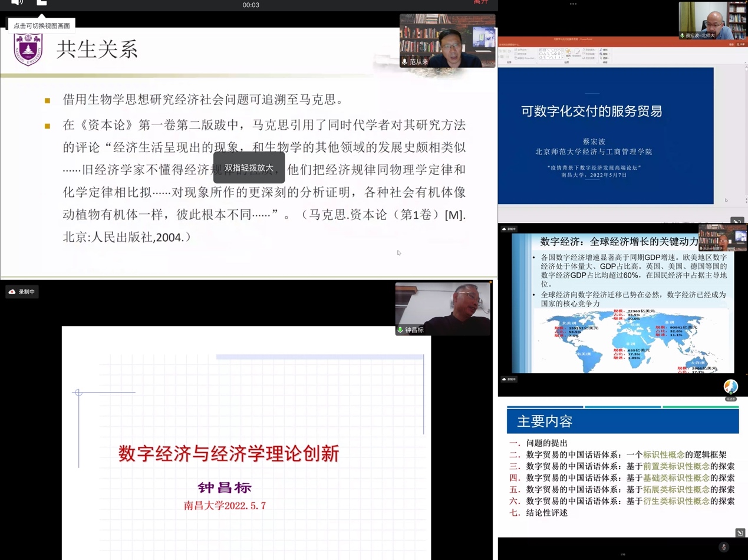
Task: Select 范从来 camera video thumbnail
Action: click(x=447, y=41)
